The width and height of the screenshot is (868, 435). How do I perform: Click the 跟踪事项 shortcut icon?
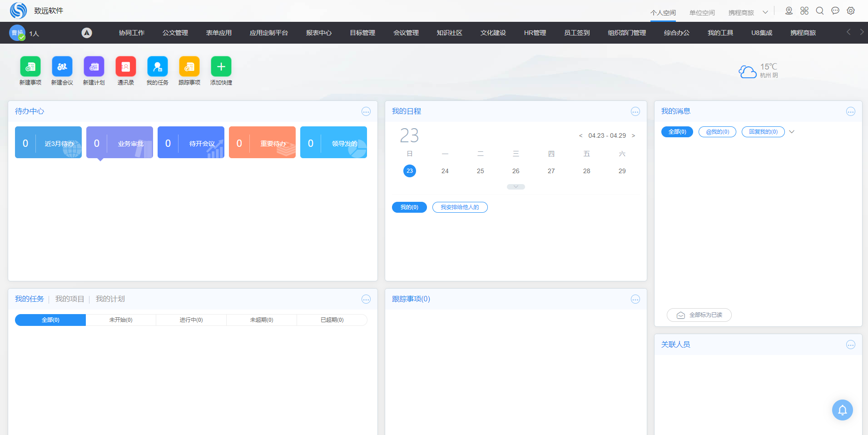(189, 67)
